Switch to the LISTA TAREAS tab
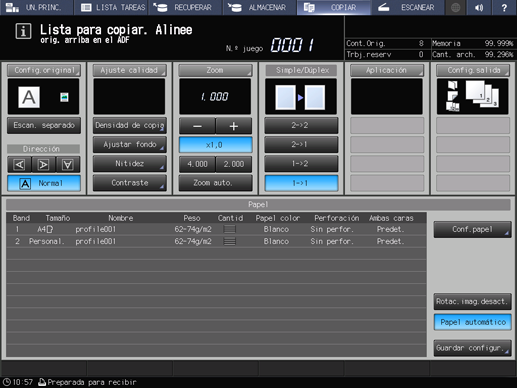Screen dimensions: 517x388 [x=111, y=7]
